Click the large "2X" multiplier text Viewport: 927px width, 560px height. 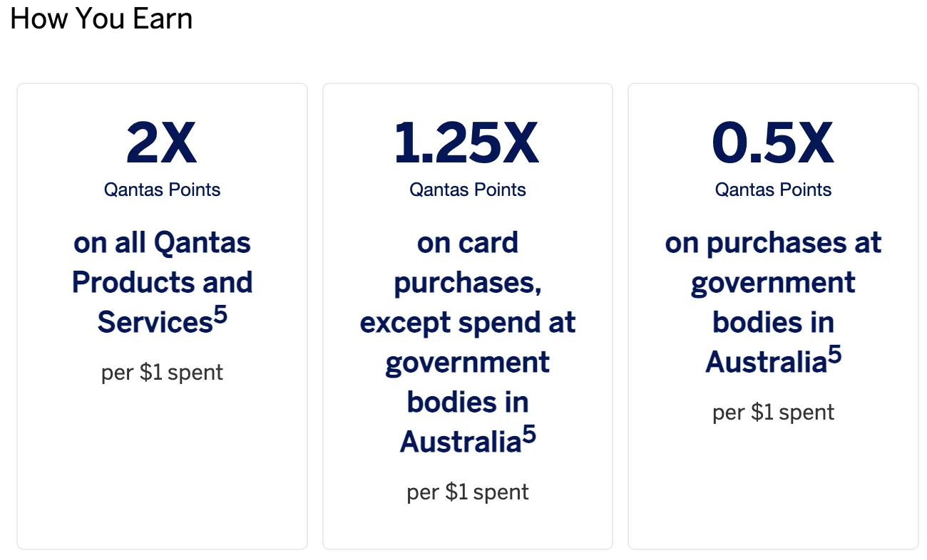(162, 144)
